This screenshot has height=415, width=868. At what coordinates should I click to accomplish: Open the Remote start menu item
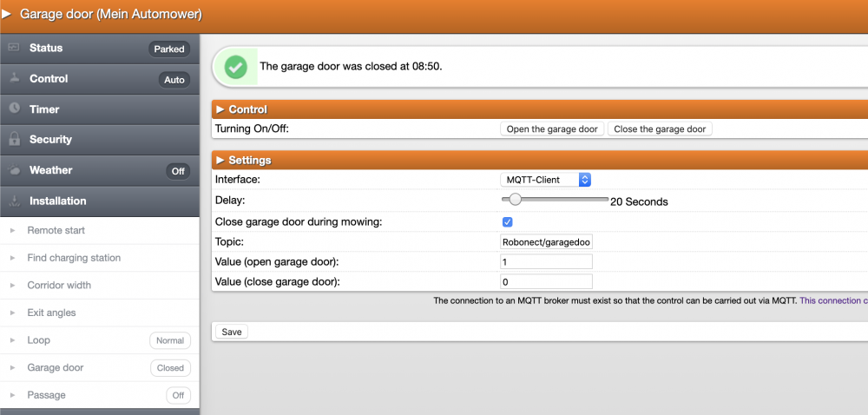point(56,230)
